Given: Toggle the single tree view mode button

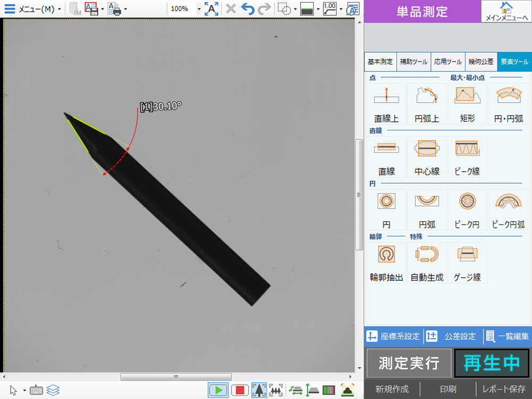Looking at the screenshot, I should pyautogui.click(x=259, y=390).
